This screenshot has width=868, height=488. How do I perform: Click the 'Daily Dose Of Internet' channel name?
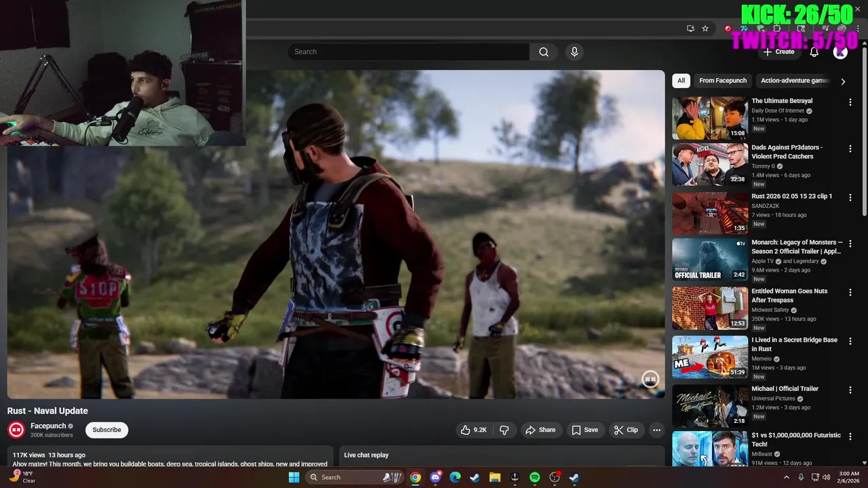click(x=778, y=110)
